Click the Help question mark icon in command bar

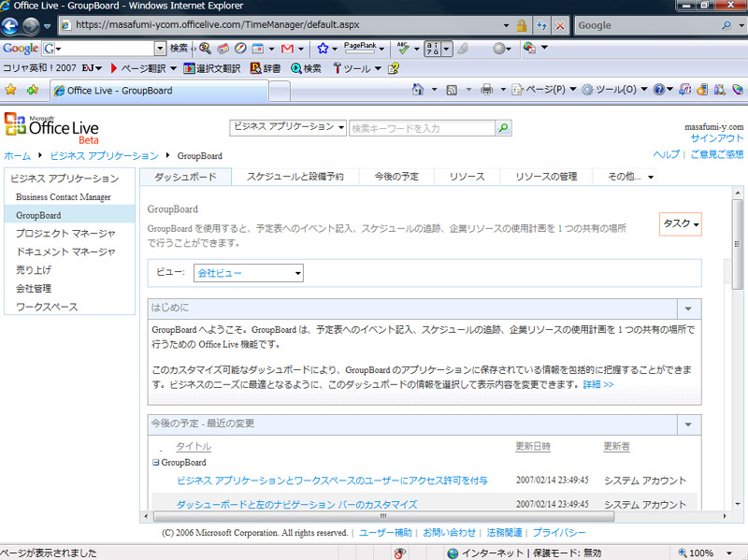(x=659, y=89)
